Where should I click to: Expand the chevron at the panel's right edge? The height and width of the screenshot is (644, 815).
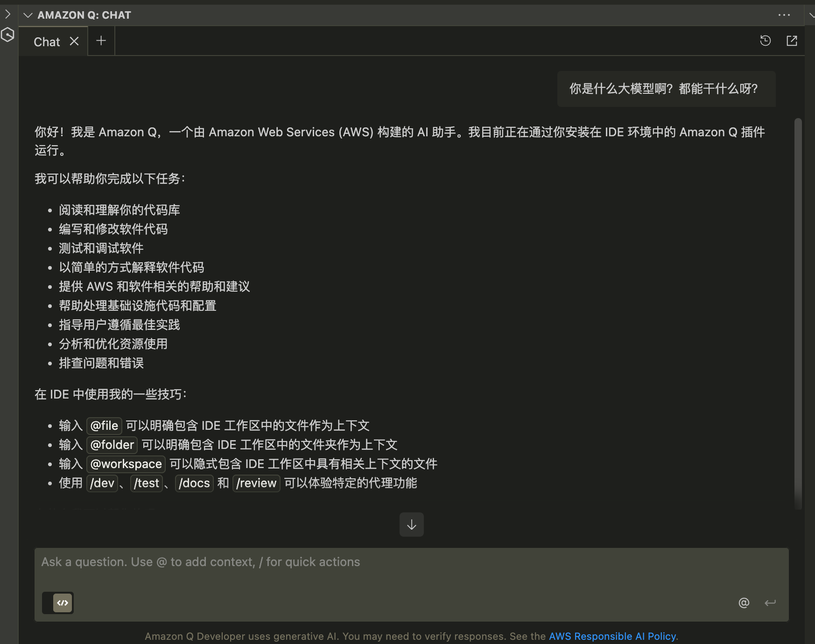coord(812,15)
